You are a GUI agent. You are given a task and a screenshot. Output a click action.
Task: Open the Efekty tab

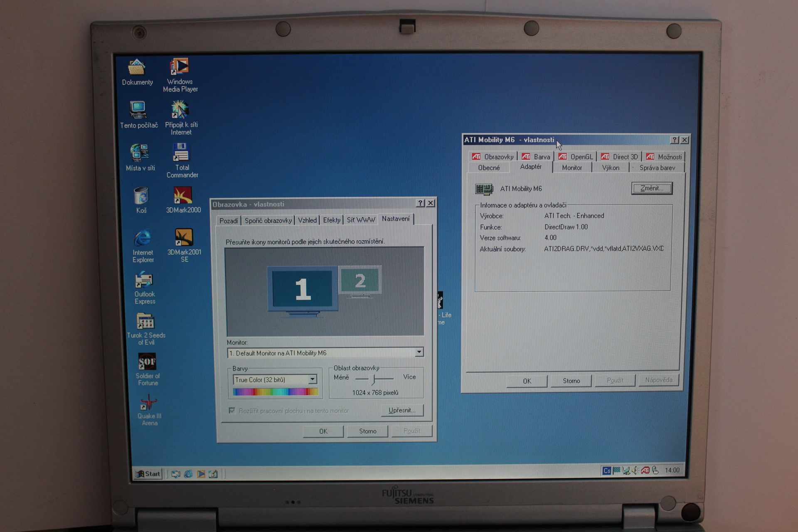tap(332, 220)
